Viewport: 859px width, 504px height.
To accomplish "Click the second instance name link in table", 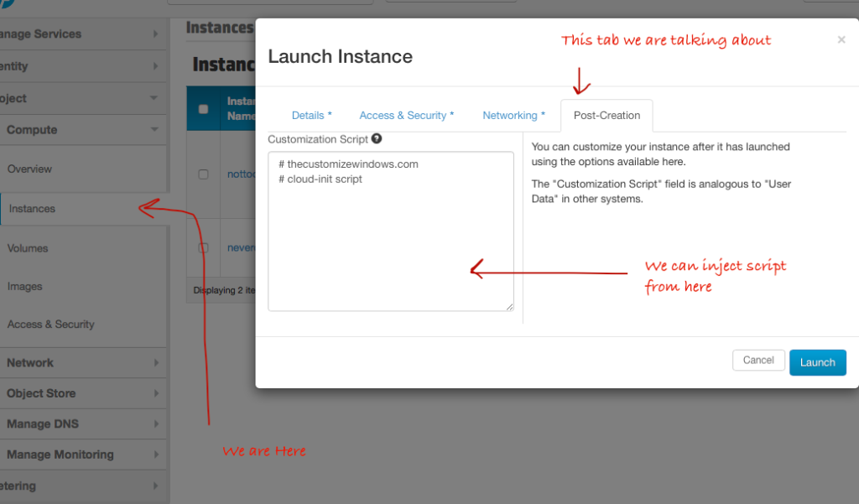I will (x=241, y=247).
